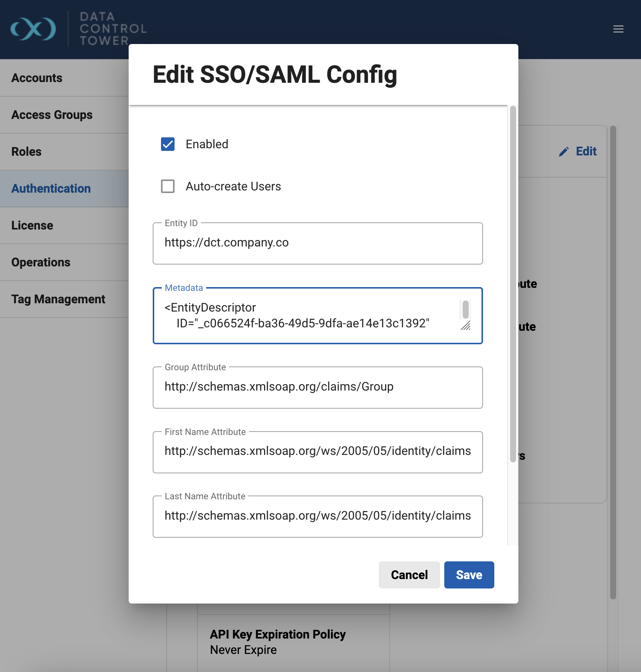Open the Accounts section
The height and width of the screenshot is (672, 641).
click(x=64, y=78)
